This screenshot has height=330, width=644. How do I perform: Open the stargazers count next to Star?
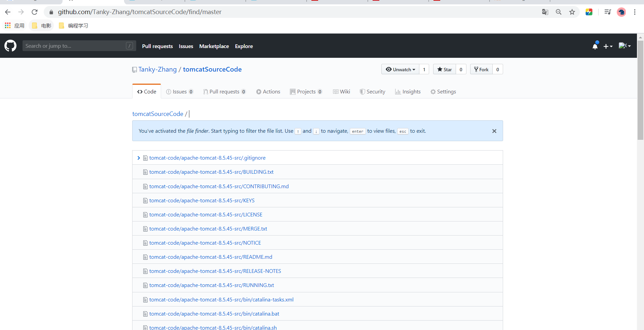[461, 69]
